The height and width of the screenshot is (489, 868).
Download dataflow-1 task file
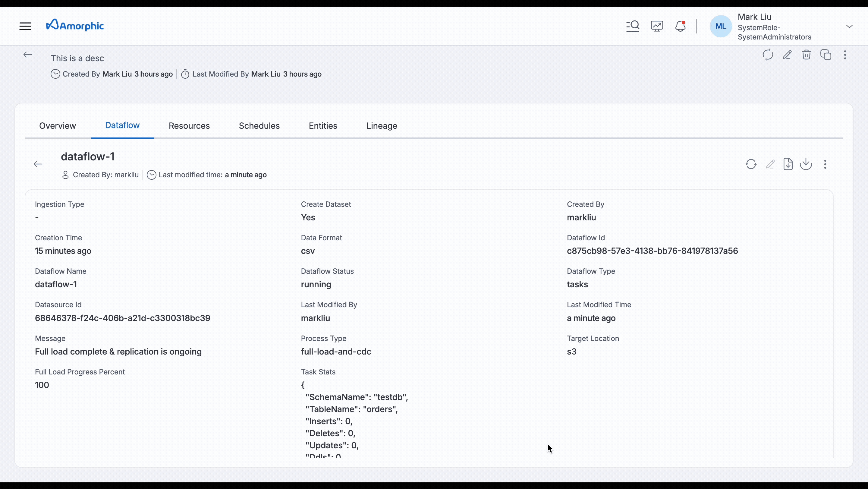coord(788,164)
